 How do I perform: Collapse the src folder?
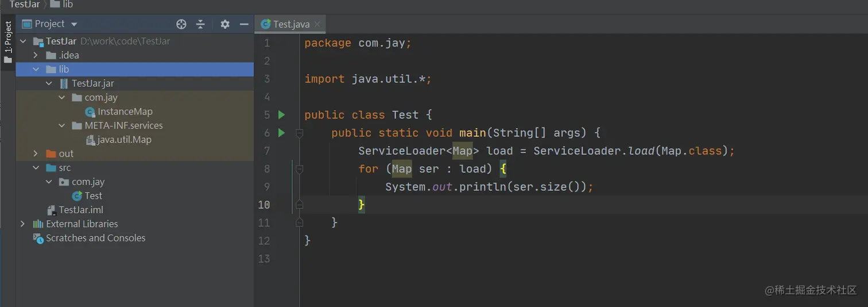coord(36,168)
